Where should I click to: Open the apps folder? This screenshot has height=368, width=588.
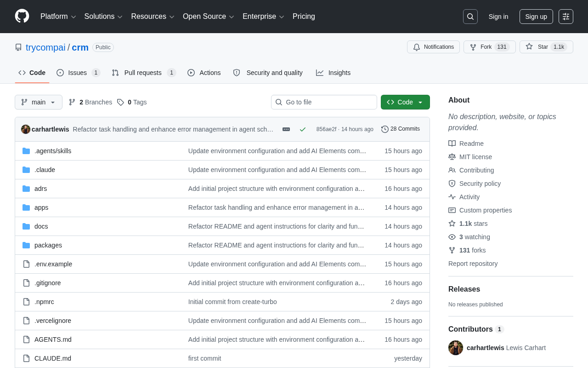click(41, 207)
